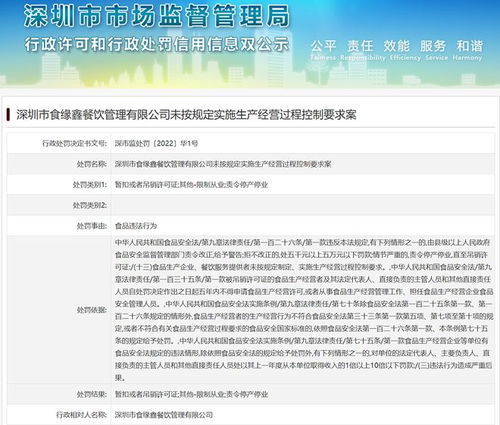500x425 pixels.
Task: Click the 处罚事由 row label
Action: (x=92, y=226)
